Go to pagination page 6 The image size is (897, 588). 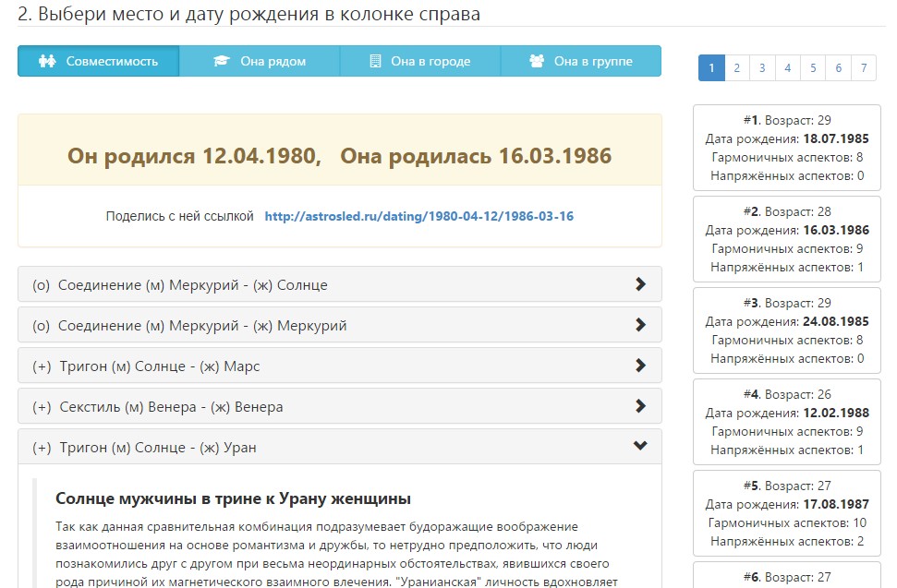(839, 68)
